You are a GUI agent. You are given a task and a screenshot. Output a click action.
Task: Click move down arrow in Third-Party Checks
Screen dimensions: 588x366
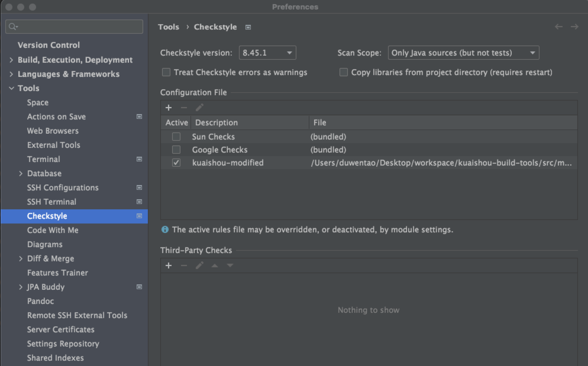pyautogui.click(x=230, y=265)
